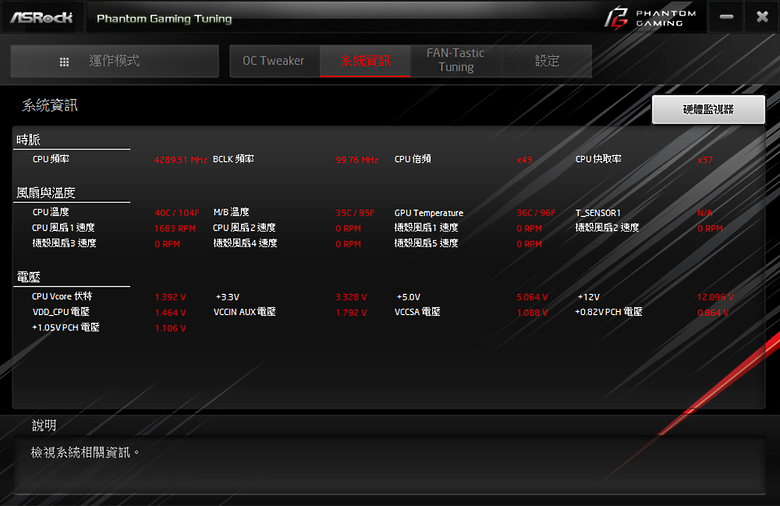This screenshot has height=506, width=780.
Task: Select the CPU frequency value 4289.51 MHz
Action: click(181, 160)
